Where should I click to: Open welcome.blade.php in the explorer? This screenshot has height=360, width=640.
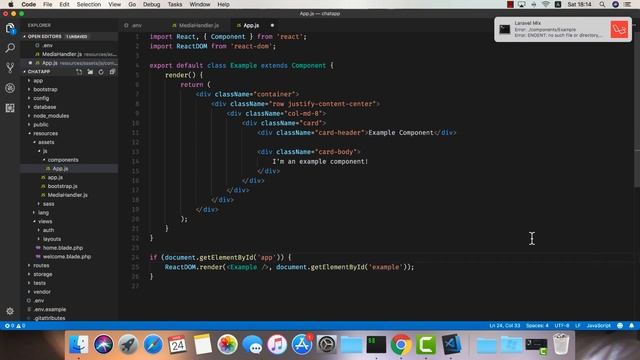[67, 257]
